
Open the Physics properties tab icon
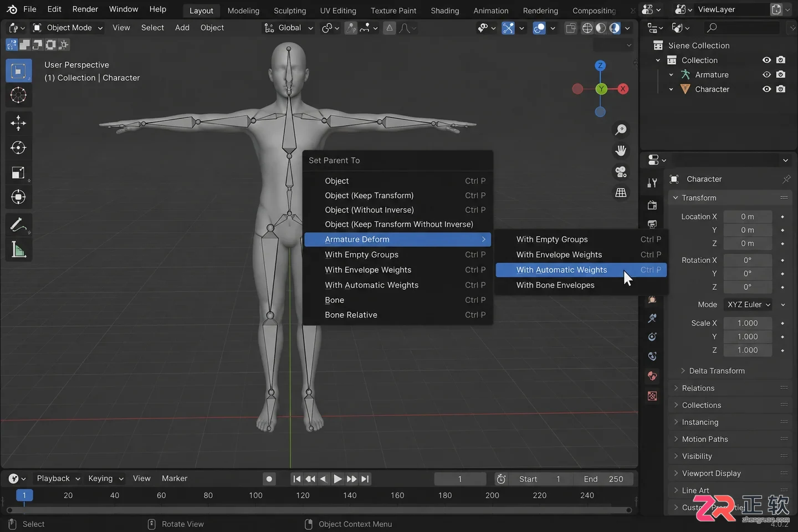point(652,336)
